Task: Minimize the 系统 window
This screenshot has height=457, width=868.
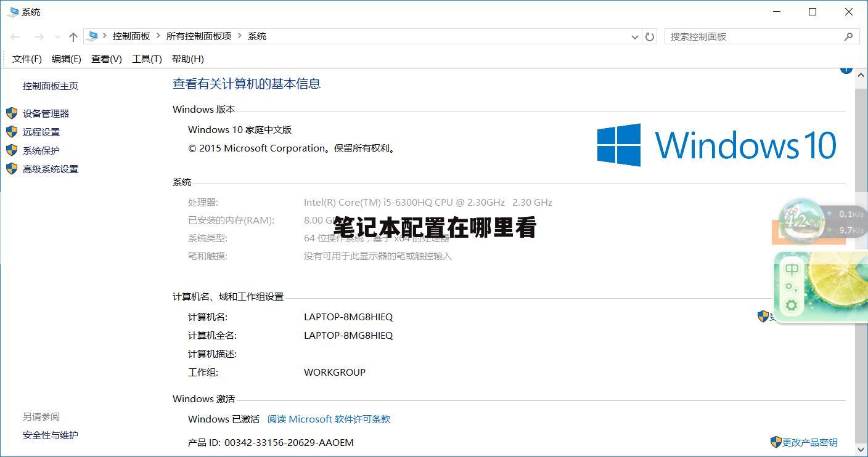Action: pos(777,12)
